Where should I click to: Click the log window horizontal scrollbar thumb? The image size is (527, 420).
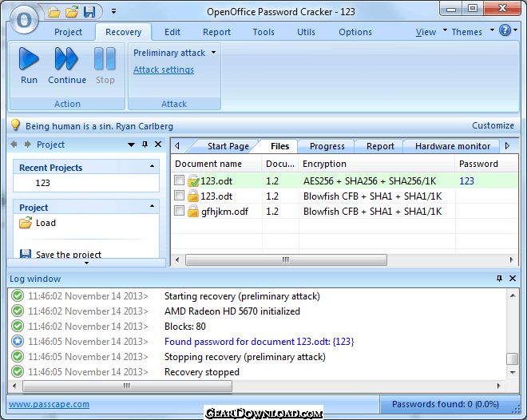(127, 386)
